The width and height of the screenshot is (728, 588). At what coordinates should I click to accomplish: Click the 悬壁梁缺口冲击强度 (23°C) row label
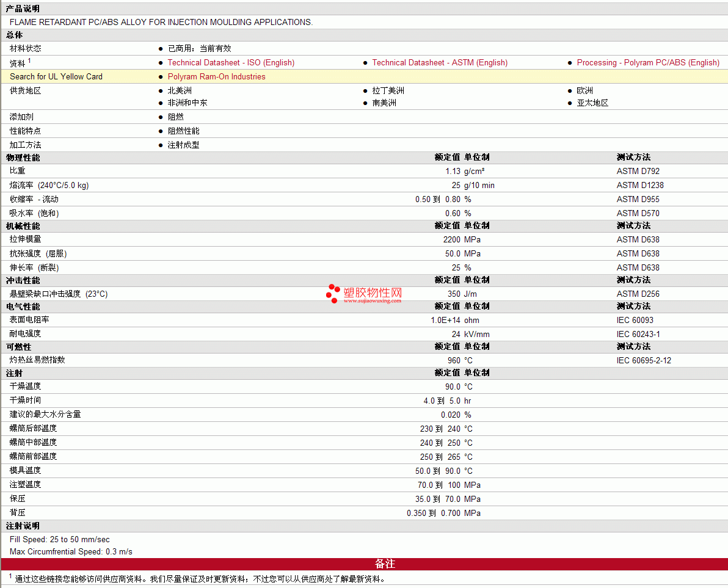[59, 294]
